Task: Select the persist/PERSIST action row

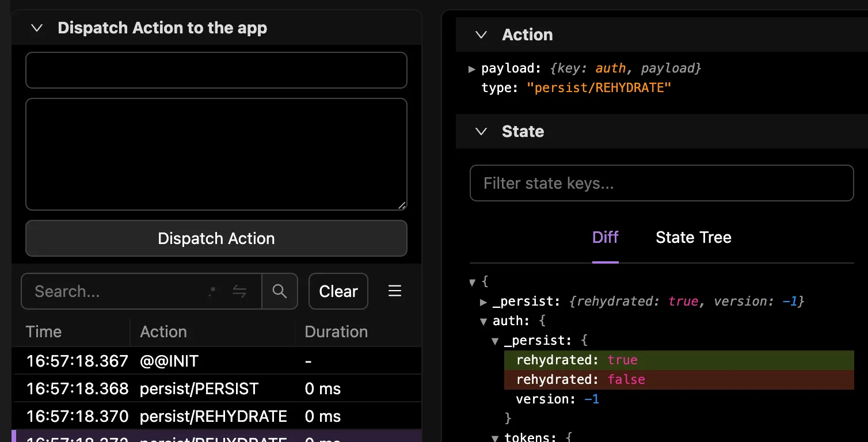Action: pyautogui.click(x=216, y=388)
